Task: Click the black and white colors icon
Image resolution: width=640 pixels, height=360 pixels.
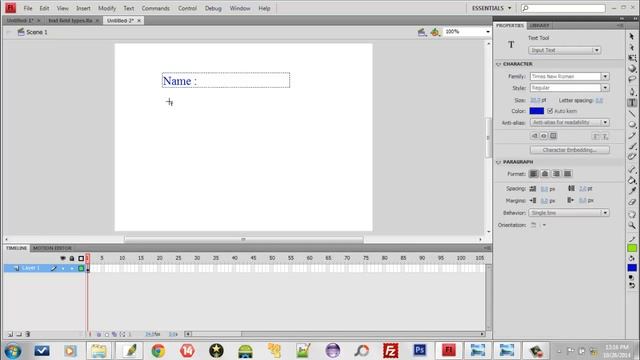Action: [x=632, y=278]
